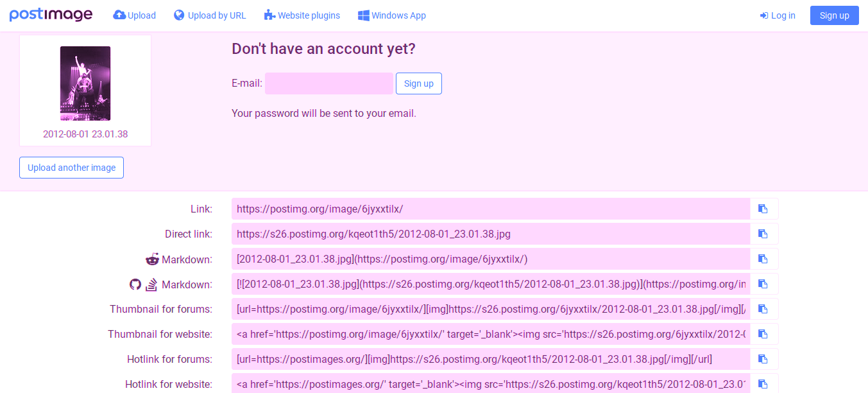
Task: Copy the Reddit Markdown code
Action: click(x=763, y=259)
